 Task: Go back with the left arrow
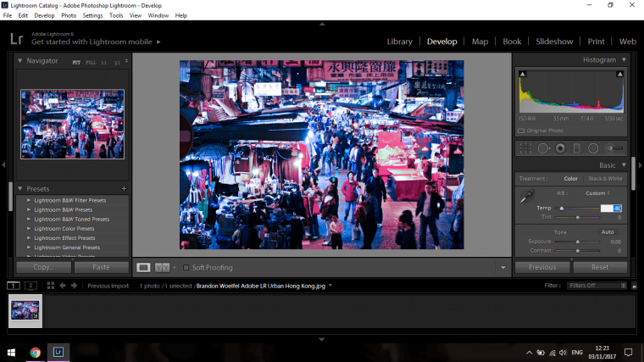coord(63,286)
